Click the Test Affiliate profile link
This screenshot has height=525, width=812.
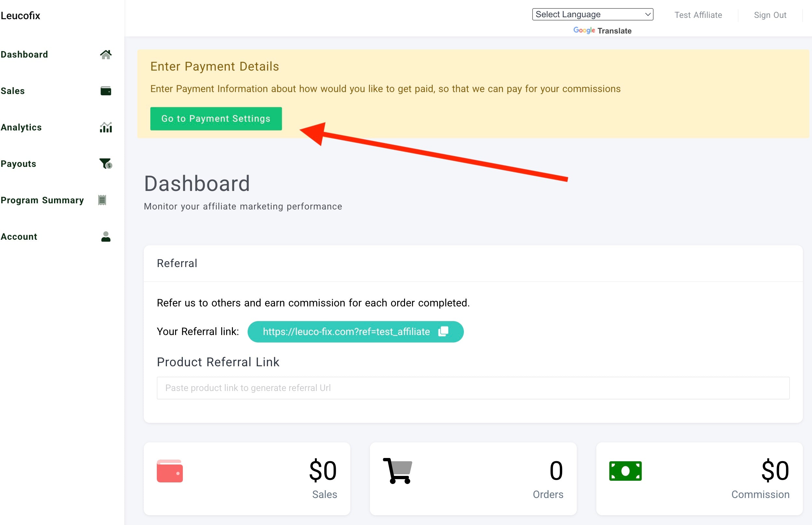coord(698,15)
